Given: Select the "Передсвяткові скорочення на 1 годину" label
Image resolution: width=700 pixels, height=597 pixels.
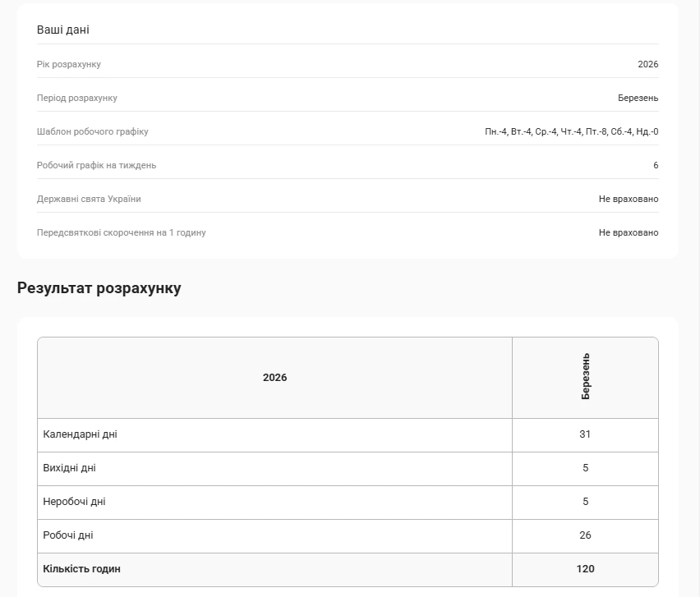Looking at the screenshot, I should pos(122,232).
